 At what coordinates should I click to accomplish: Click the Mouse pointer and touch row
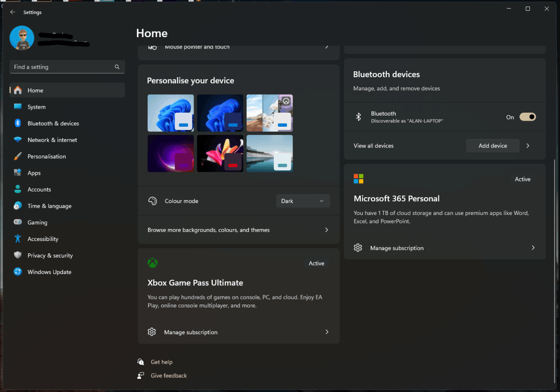click(x=239, y=52)
